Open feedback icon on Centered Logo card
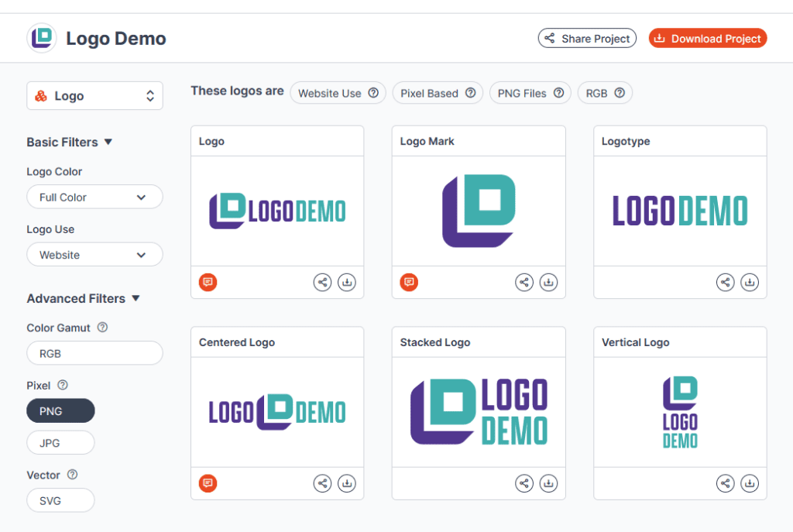 point(208,482)
